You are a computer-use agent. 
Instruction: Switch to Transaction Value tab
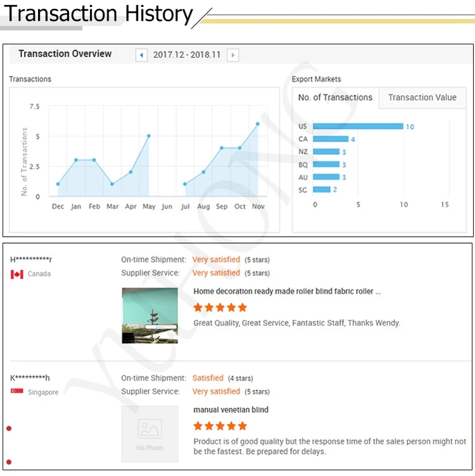(422, 97)
